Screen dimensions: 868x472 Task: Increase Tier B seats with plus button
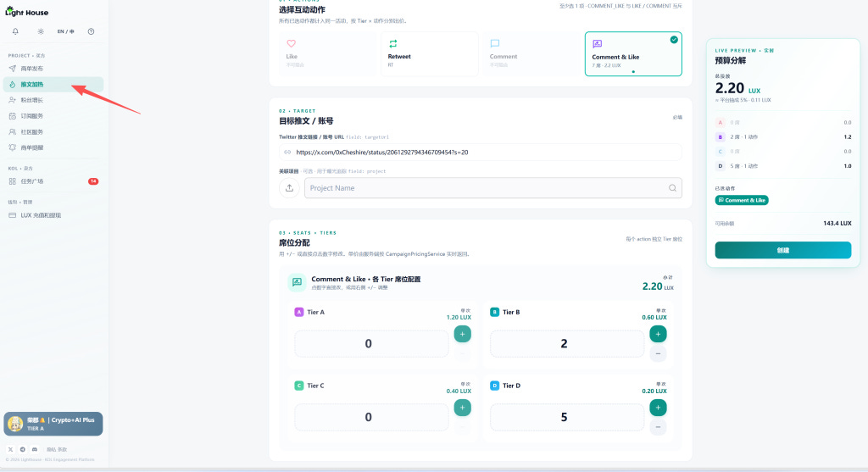pos(658,334)
